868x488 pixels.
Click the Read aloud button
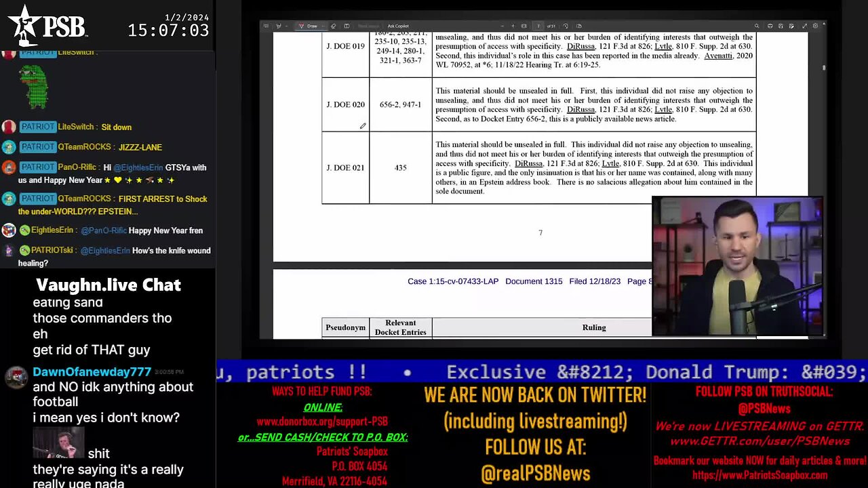(368, 26)
